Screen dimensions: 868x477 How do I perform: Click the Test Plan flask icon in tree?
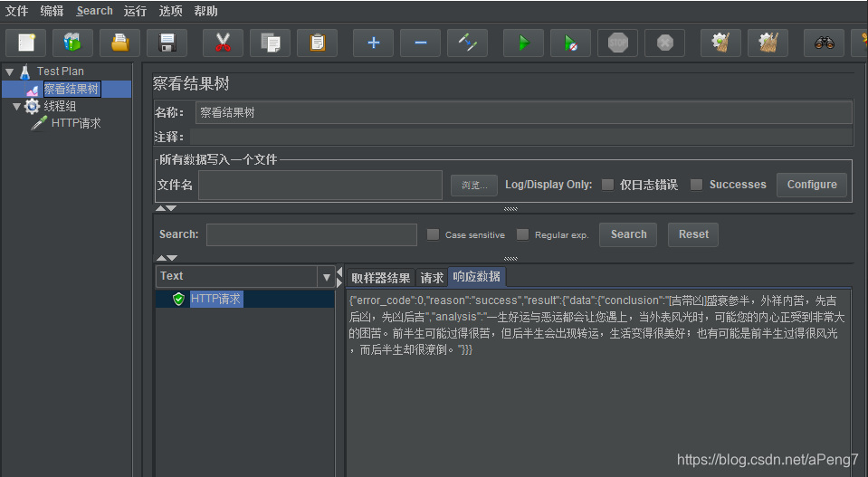click(x=25, y=72)
